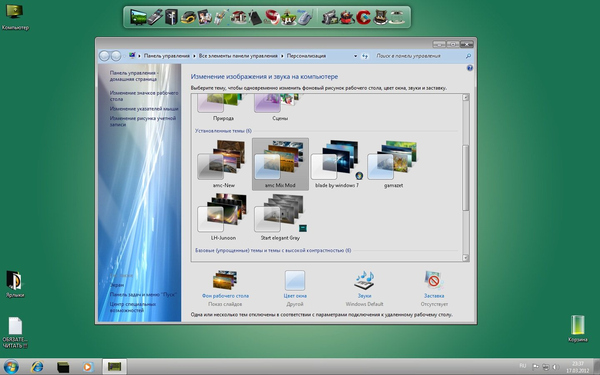Screen dimensions: 600x375
Task: Click the Панель управления breadcrumb
Action: click(x=166, y=56)
